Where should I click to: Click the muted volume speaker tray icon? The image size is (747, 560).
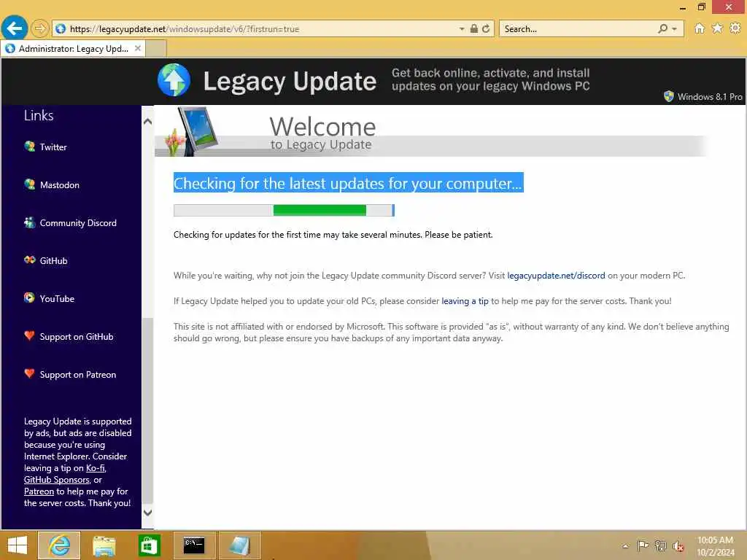[x=678, y=546]
